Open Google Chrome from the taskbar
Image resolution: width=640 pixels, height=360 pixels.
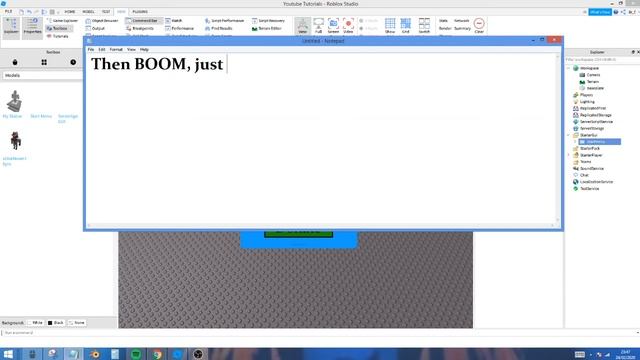click(157, 354)
